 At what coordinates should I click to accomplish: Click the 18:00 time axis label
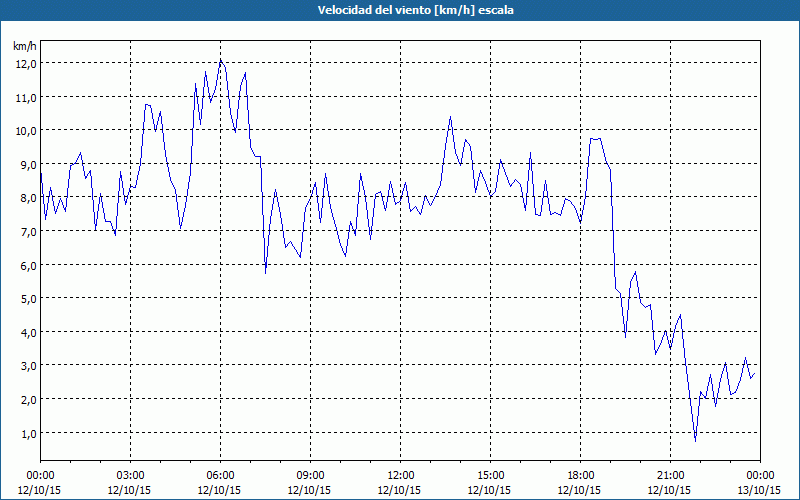(x=581, y=476)
